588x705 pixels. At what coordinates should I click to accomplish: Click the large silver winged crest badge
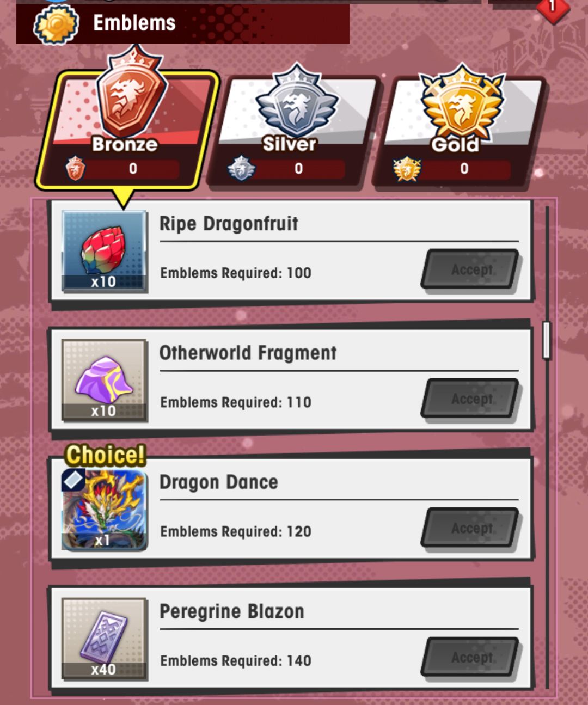tap(297, 101)
